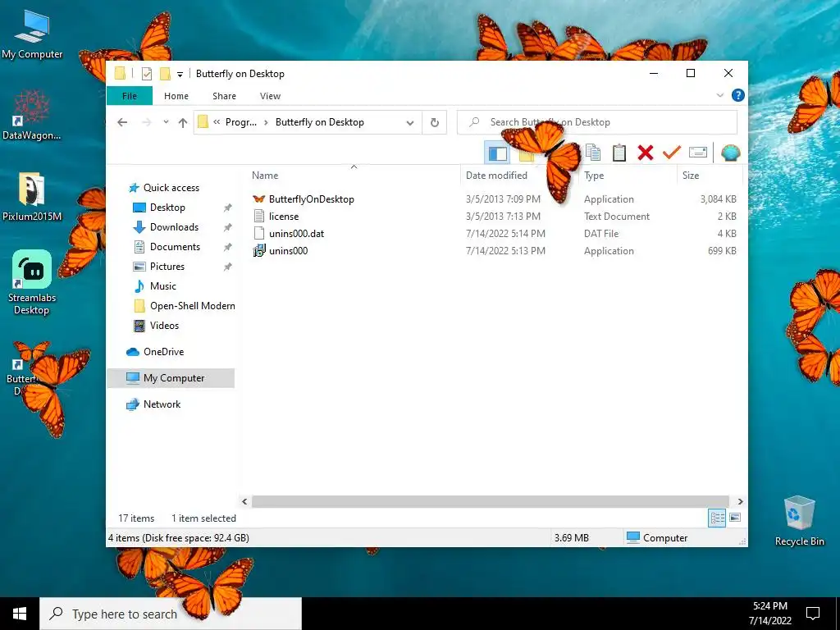
Task: Open Videos in the navigation pane
Action: [164, 326]
